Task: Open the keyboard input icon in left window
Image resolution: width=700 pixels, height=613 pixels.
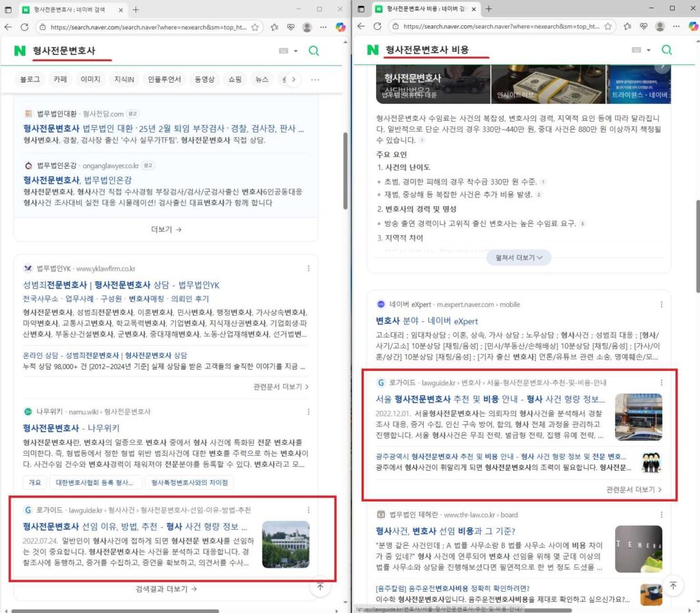Action: click(284, 51)
